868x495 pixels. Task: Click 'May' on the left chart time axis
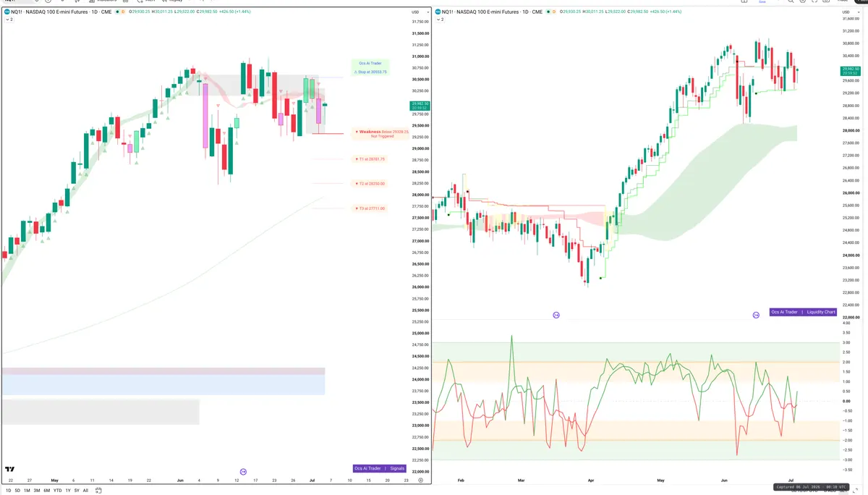54,480
